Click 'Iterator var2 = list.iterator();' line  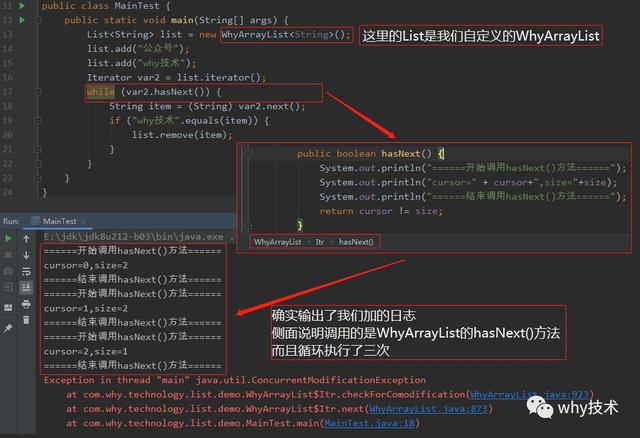176,77
